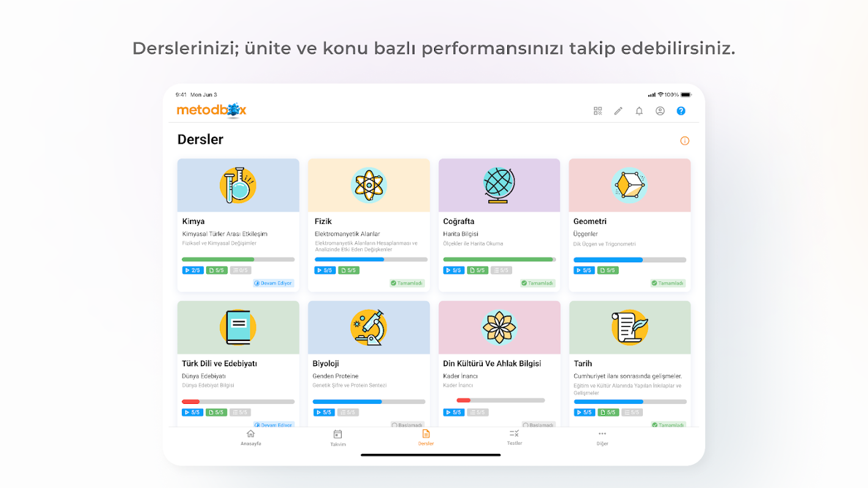
Task: Open the Coğrafya globe course icon
Action: [499, 185]
